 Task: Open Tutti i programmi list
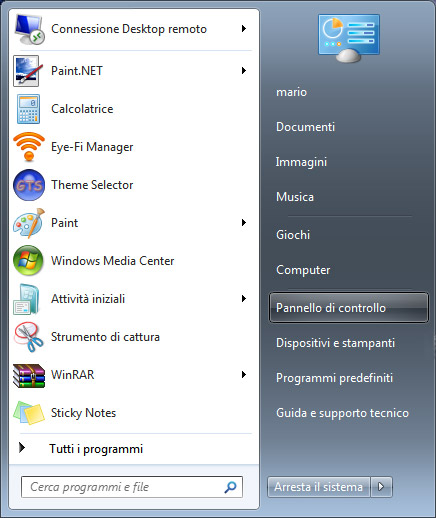point(96,449)
